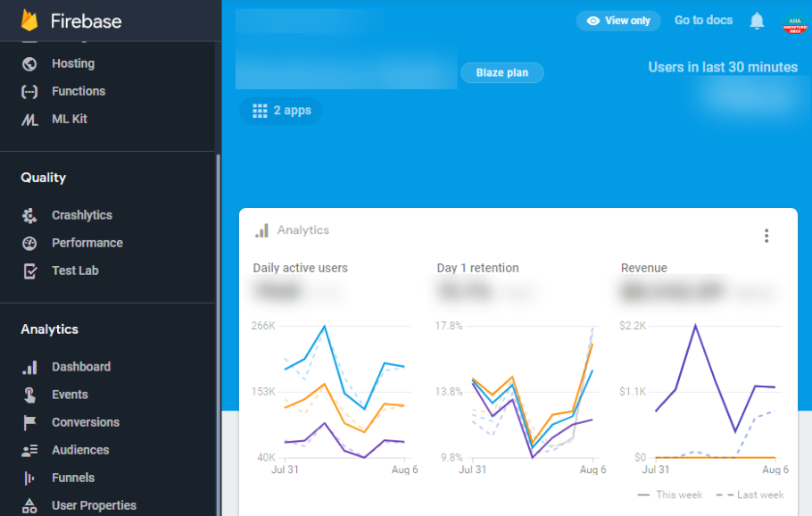Image resolution: width=812 pixels, height=516 pixels.
Task: Click the Blaze plan button
Action: coord(502,73)
